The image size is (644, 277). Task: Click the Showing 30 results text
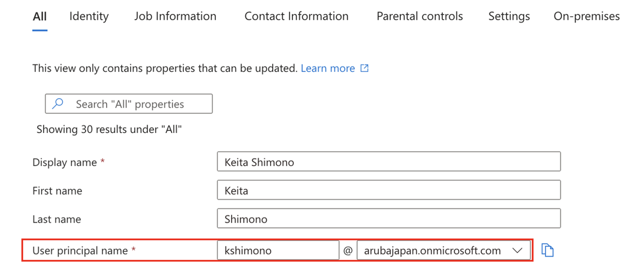click(x=109, y=129)
